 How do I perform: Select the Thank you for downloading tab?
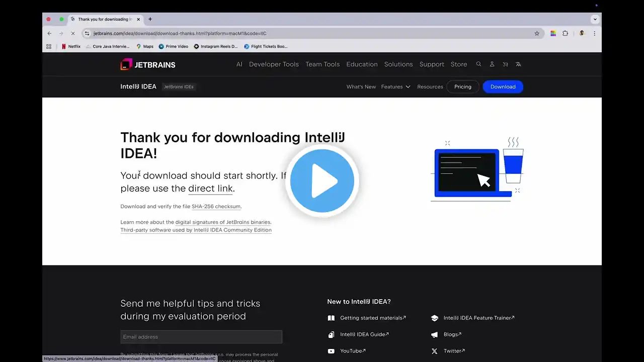(105, 19)
